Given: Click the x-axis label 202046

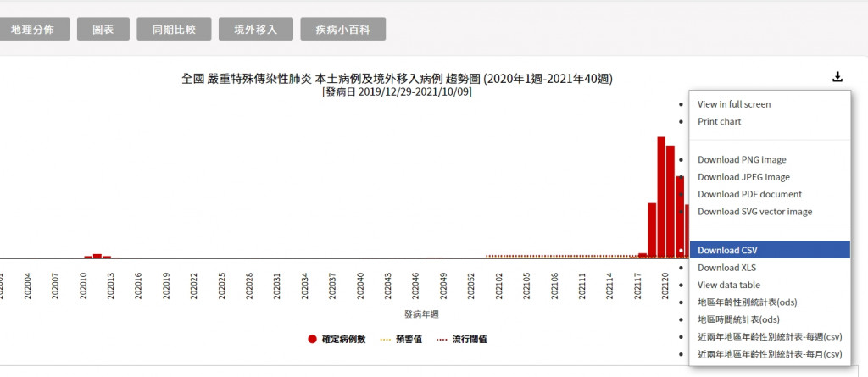Looking at the screenshot, I should coord(415,286).
